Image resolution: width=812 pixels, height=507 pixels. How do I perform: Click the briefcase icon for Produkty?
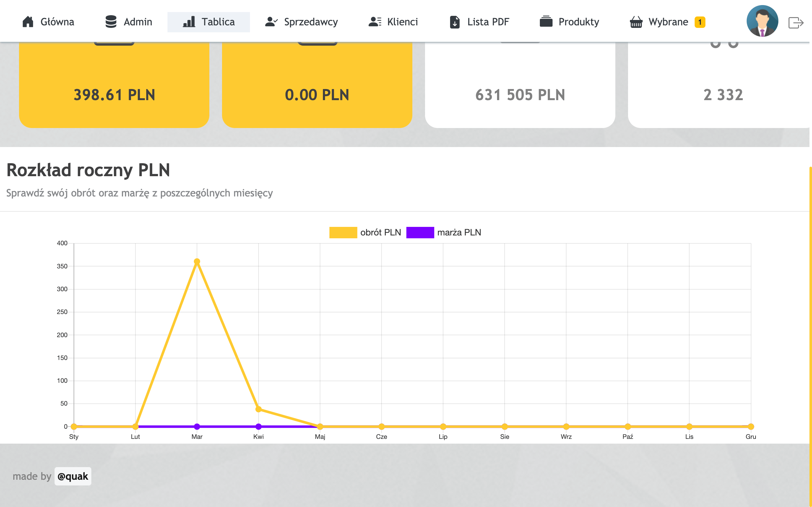pos(546,22)
